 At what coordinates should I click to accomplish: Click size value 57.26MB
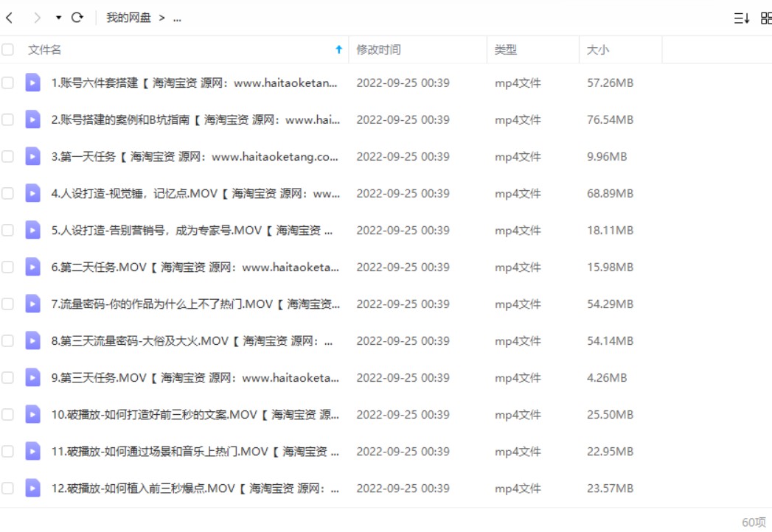[610, 83]
